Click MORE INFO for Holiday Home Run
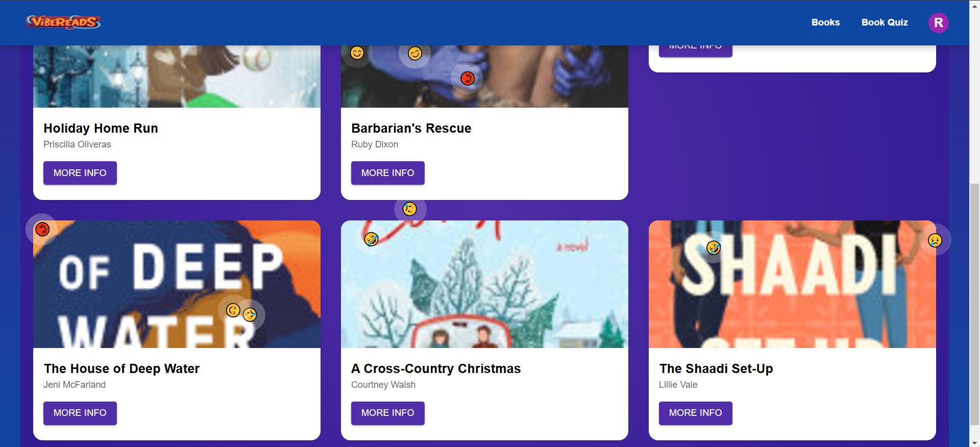This screenshot has width=980, height=447. pos(80,173)
